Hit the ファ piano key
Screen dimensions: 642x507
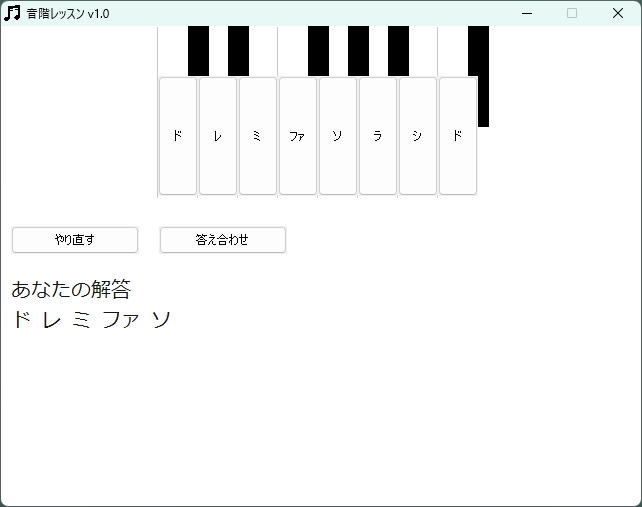297,136
